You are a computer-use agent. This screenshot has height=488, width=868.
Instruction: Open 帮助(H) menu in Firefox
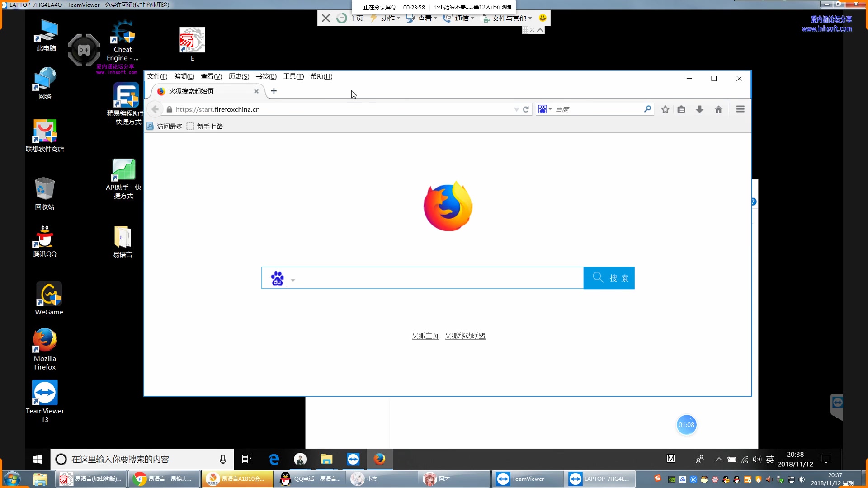pyautogui.click(x=321, y=76)
